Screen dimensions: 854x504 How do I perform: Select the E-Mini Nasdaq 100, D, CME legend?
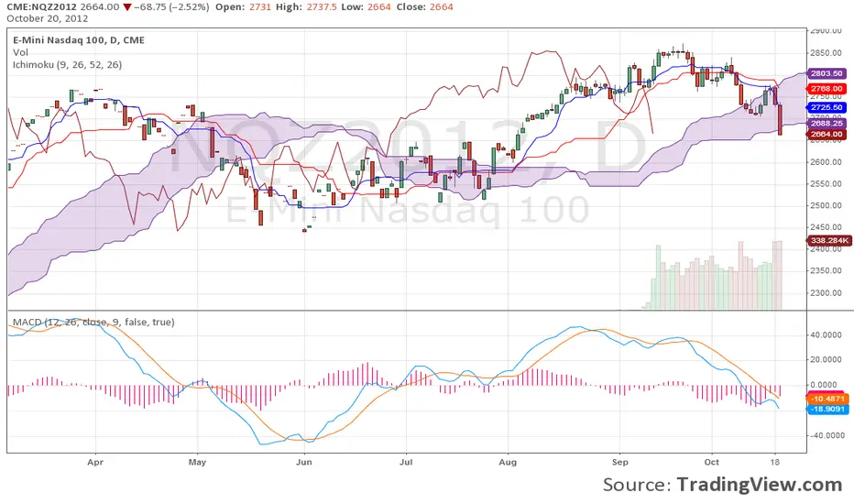coord(79,39)
